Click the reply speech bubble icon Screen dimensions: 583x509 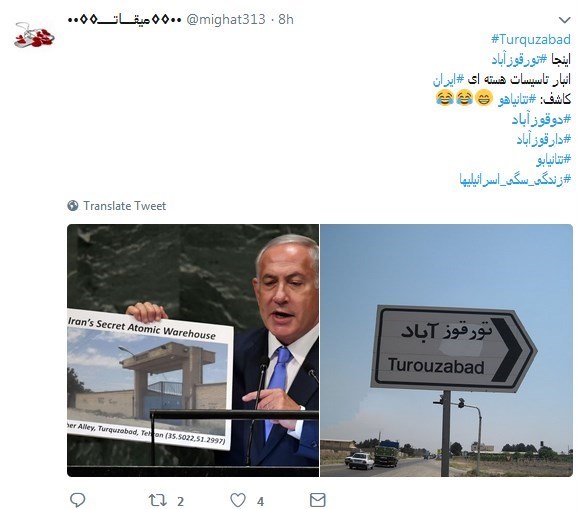(x=77, y=500)
